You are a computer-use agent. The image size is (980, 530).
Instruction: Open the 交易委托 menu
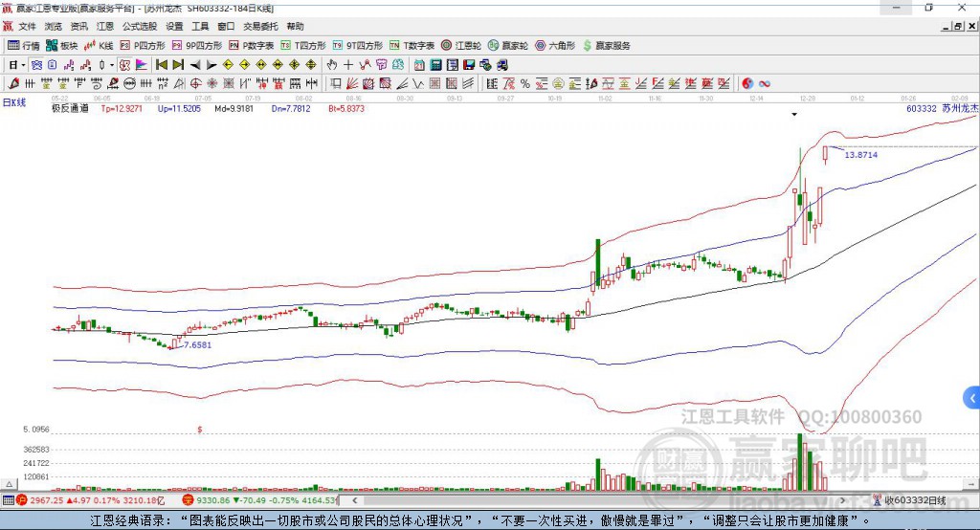pyautogui.click(x=260, y=26)
